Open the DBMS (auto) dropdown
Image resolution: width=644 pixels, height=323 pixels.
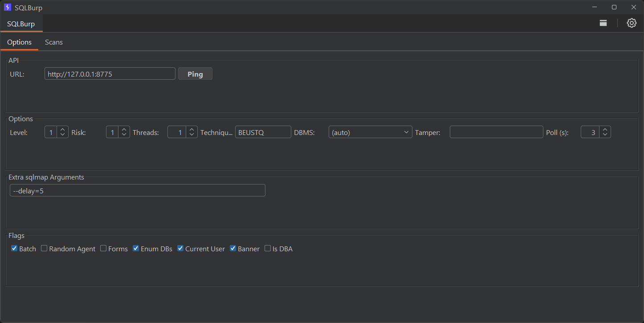point(370,132)
